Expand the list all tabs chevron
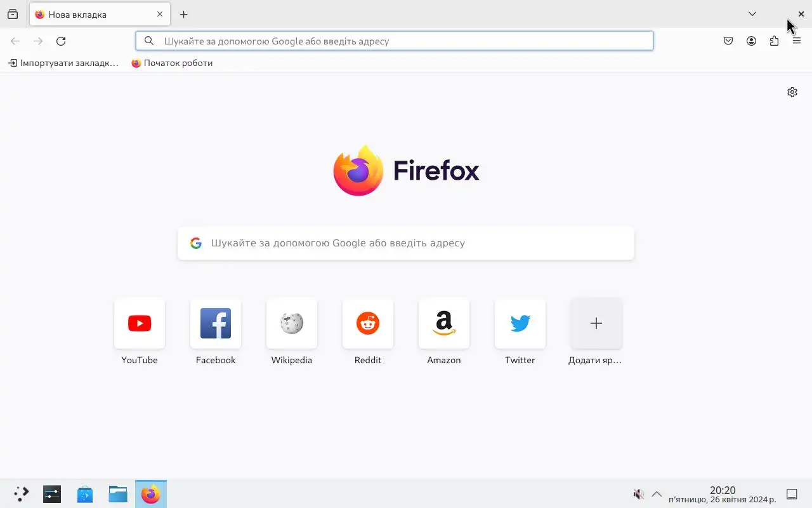 tap(752, 14)
